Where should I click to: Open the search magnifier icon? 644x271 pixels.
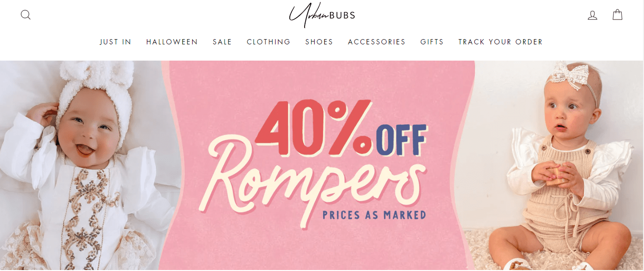click(26, 15)
